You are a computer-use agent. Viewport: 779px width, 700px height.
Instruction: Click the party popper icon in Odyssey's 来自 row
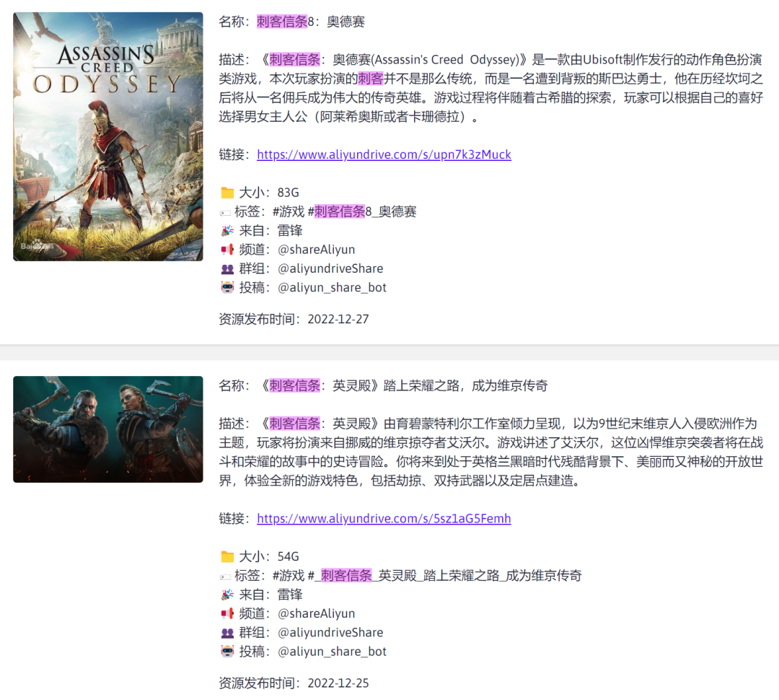[227, 231]
